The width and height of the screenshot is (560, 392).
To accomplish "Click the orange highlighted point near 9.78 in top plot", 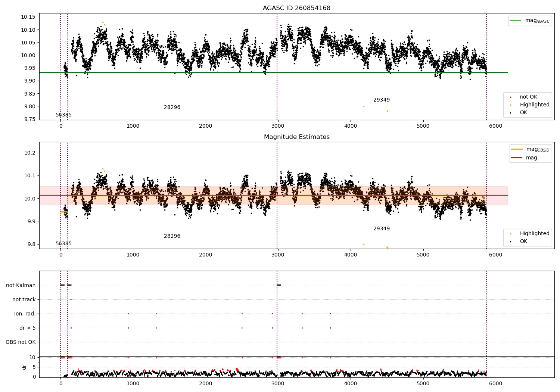I will tap(387, 111).
